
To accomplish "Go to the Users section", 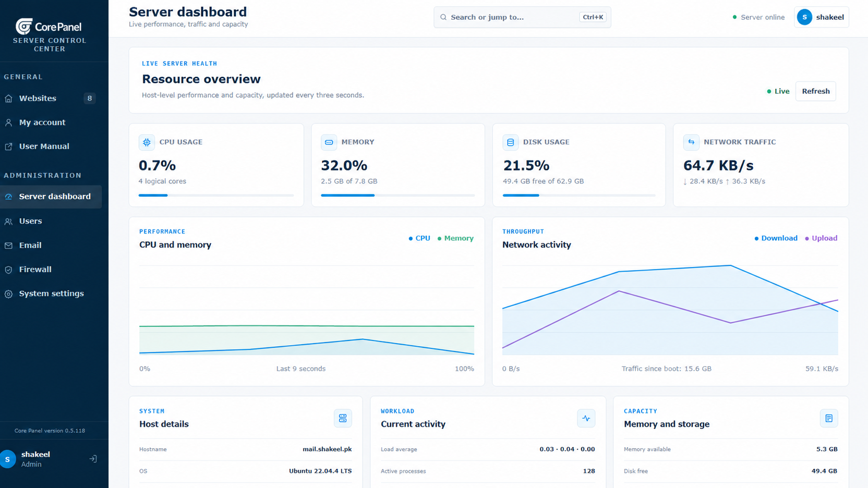I will tap(51, 221).
